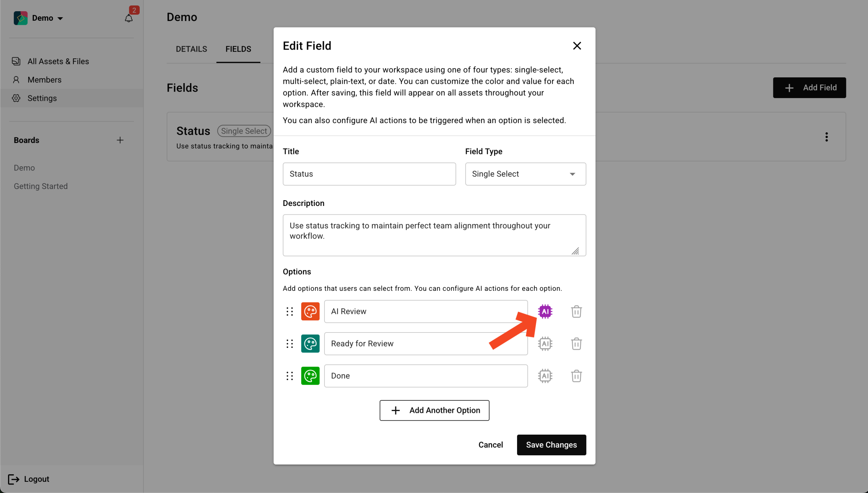
Task: Change the orange color swatch for AI Review
Action: 310,311
